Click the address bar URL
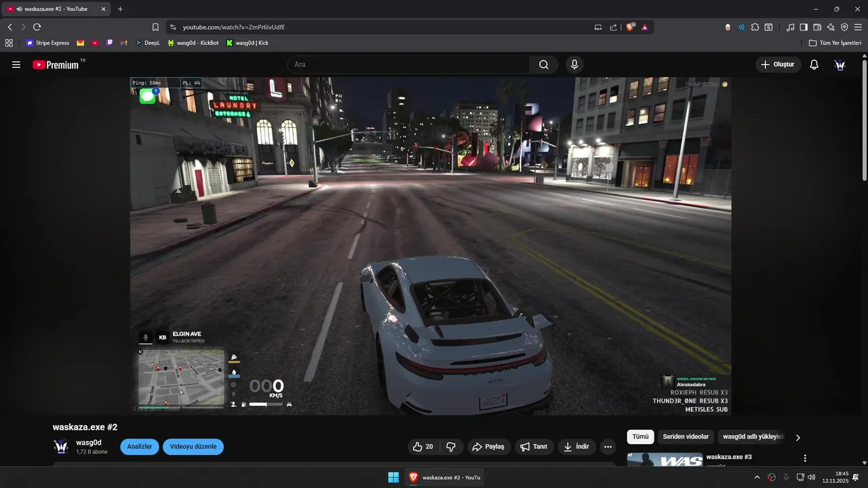Screen dimensions: 868x488 click(x=234, y=27)
